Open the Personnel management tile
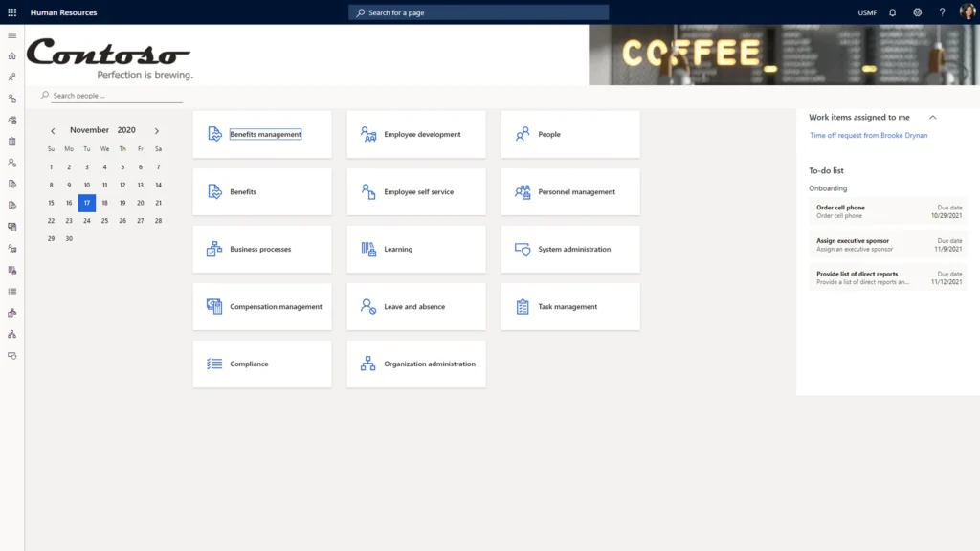This screenshot has width=980, height=551. tap(570, 192)
